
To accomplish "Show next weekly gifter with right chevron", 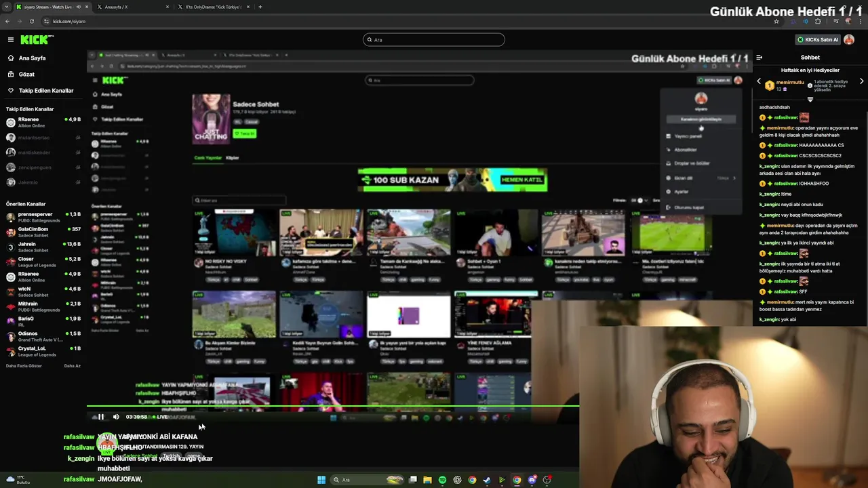I will pos(861,81).
